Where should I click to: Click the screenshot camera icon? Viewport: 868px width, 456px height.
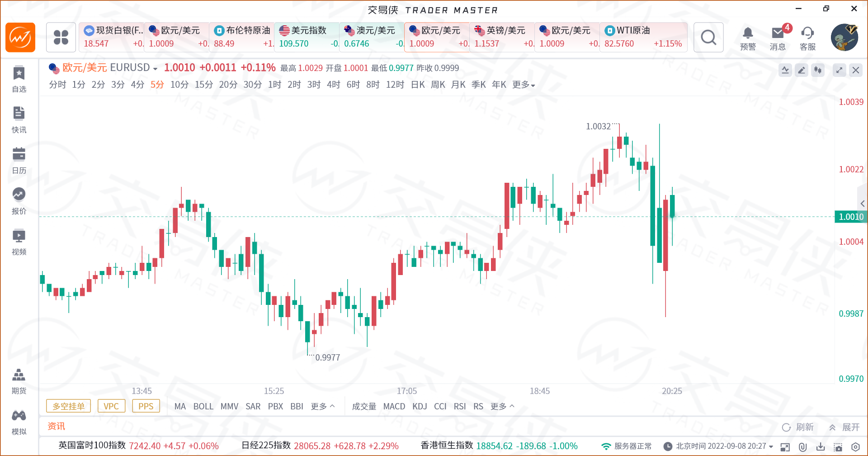tap(838, 447)
